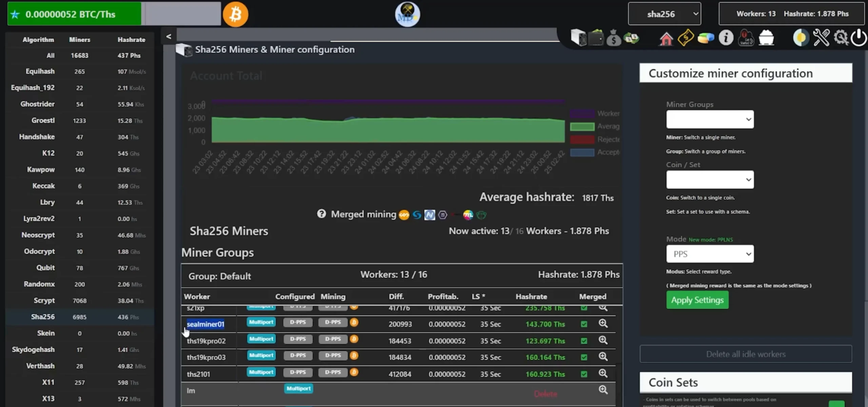This screenshot has width=868, height=407.
Task: Click the Bitcoin logo next to the hashrate bar
Action: tap(235, 14)
